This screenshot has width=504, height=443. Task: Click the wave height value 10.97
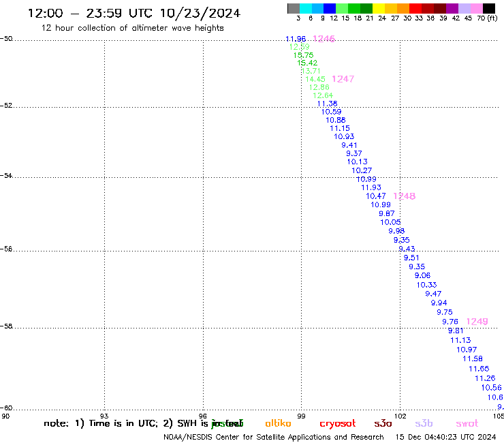(467, 350)
